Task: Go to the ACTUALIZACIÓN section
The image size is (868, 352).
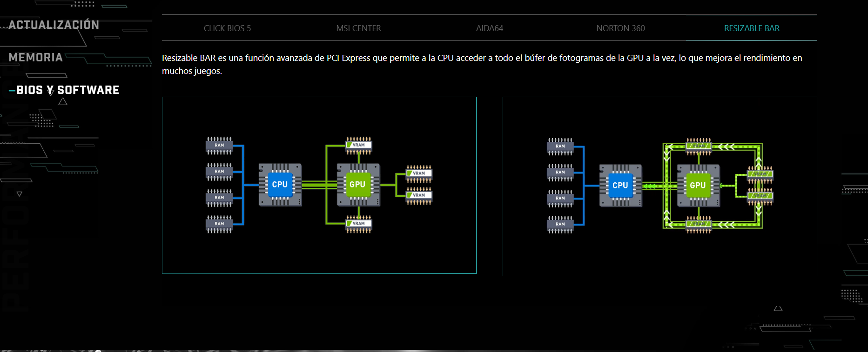Action: coord(54,25)
